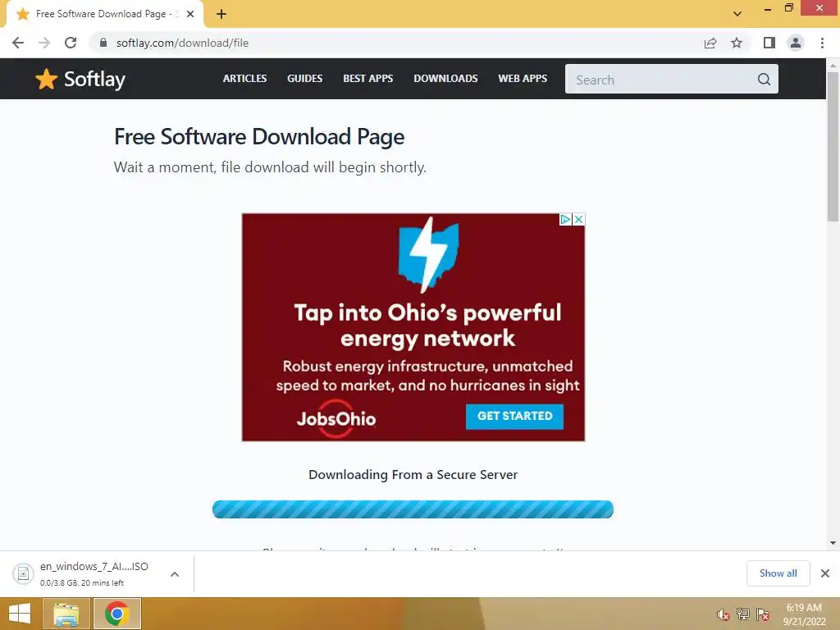Open the network tray icon
840x630 pixels.
coord(743,614)
